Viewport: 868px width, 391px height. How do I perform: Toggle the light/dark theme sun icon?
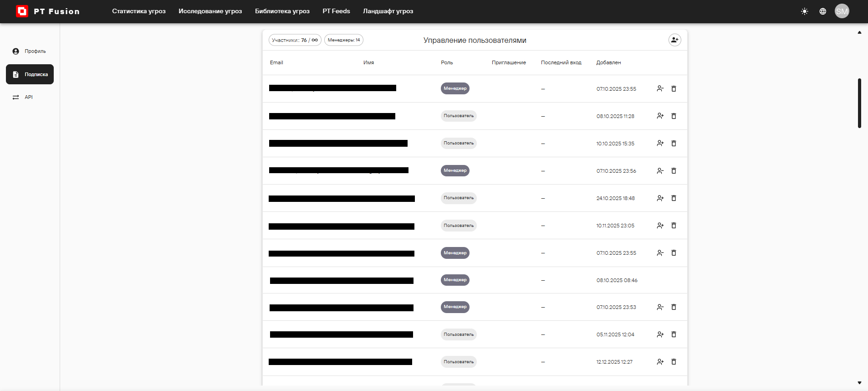[x=805, y=11]
